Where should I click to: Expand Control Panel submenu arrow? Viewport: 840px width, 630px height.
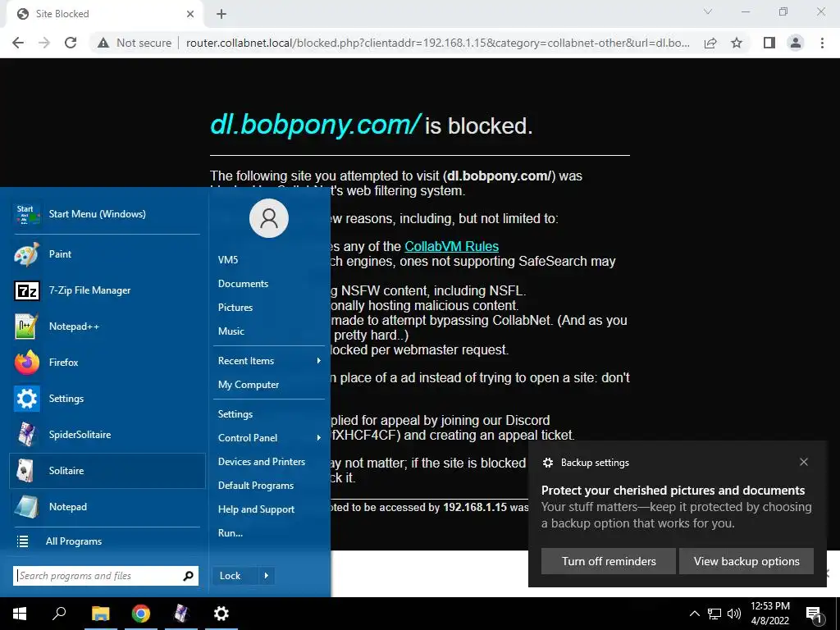[x=319, y=438]
